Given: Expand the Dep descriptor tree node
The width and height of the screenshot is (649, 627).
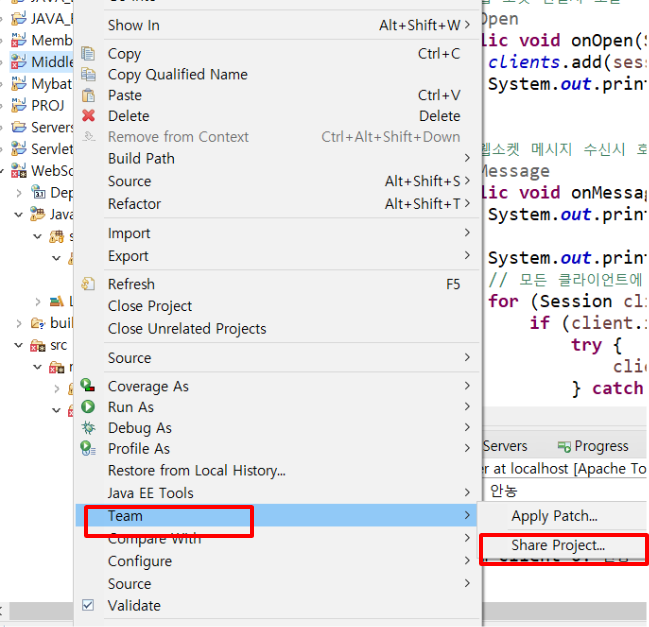Looking at the screenshot, I should pyautogui.click(x=19, y=192).
